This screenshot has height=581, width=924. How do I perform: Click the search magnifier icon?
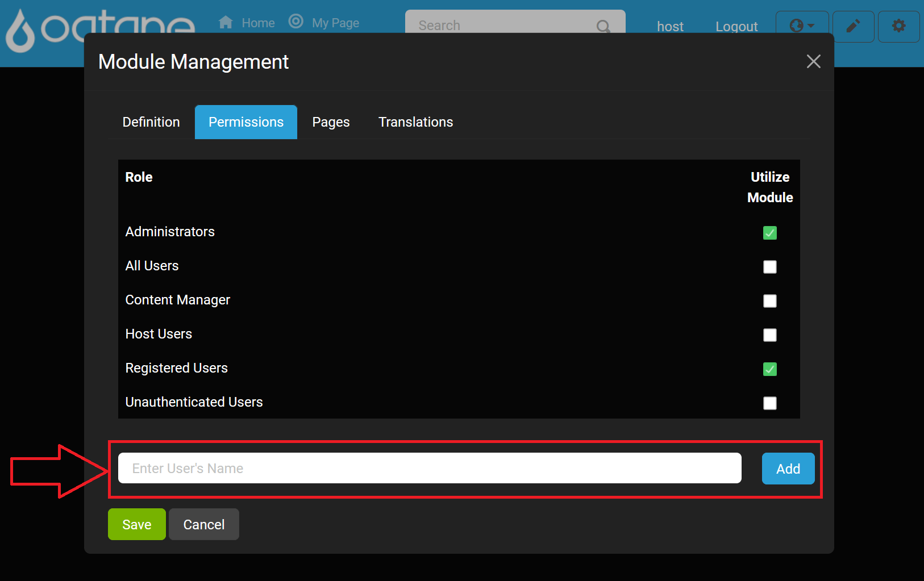(603, 26)
